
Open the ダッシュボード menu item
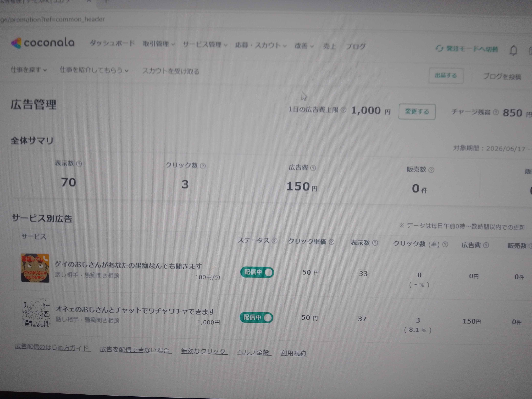[x=112, y=43]
